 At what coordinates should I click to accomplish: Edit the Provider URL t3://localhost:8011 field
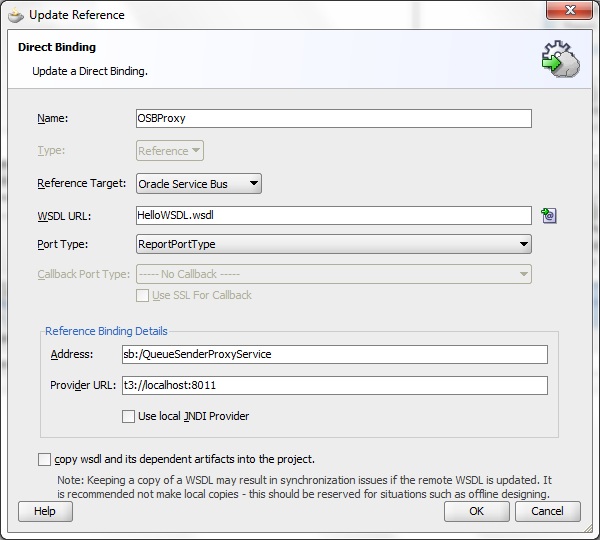(x=335, y=385)
